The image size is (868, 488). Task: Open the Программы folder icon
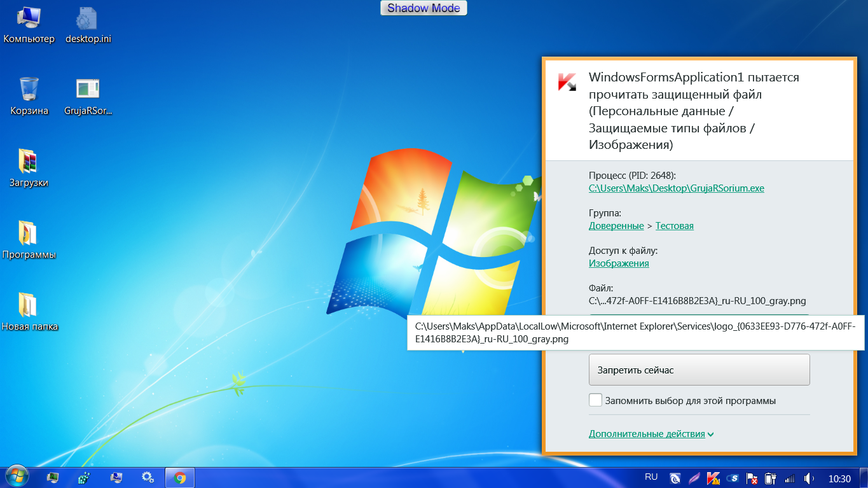pyautogui.click(x=29, y=241)
